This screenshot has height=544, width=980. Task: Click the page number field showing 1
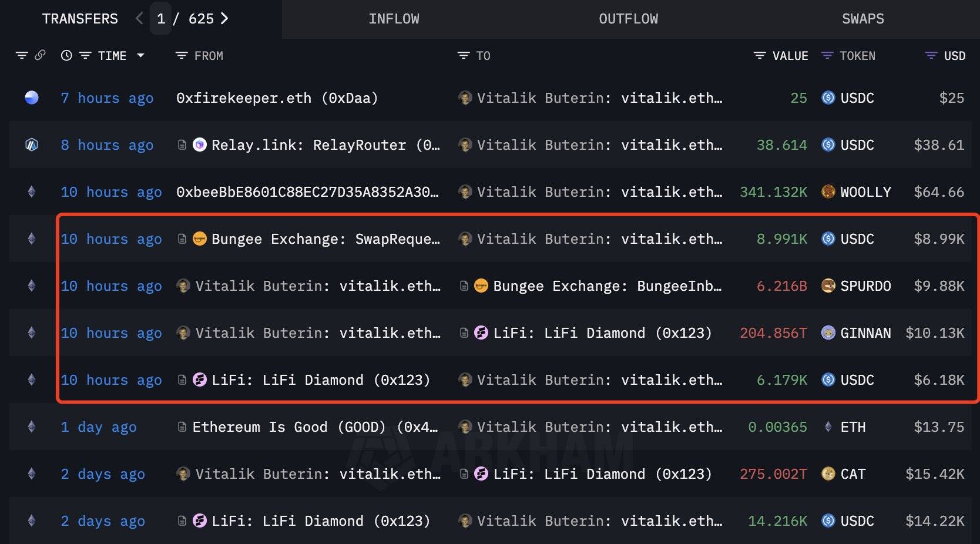160,18
